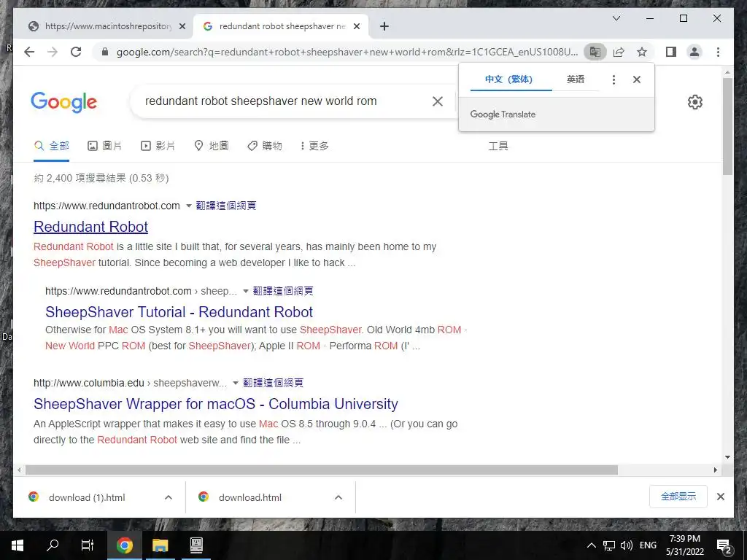Expand options for download.html

[338, 497]
